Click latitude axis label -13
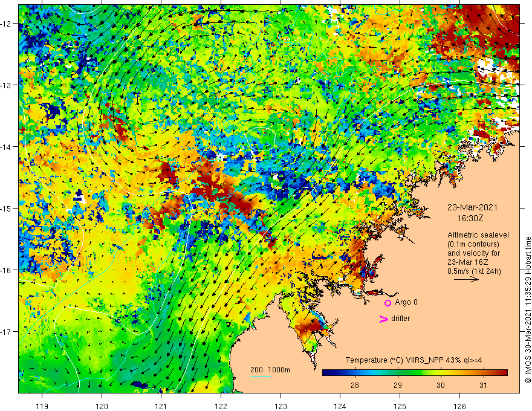The image size is (532, 411). (6, 85)
